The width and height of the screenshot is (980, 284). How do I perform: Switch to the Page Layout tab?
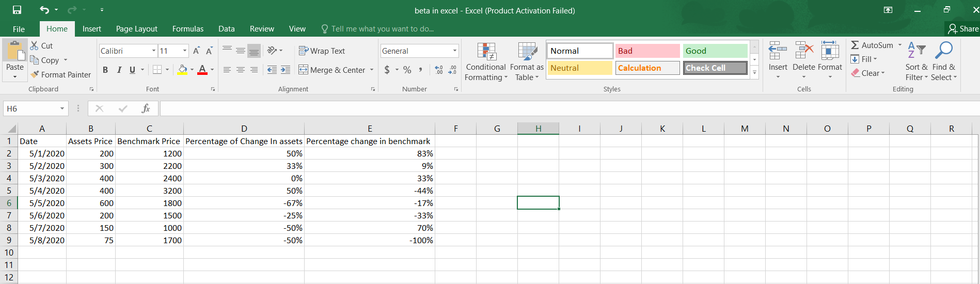tap(137, 29)
